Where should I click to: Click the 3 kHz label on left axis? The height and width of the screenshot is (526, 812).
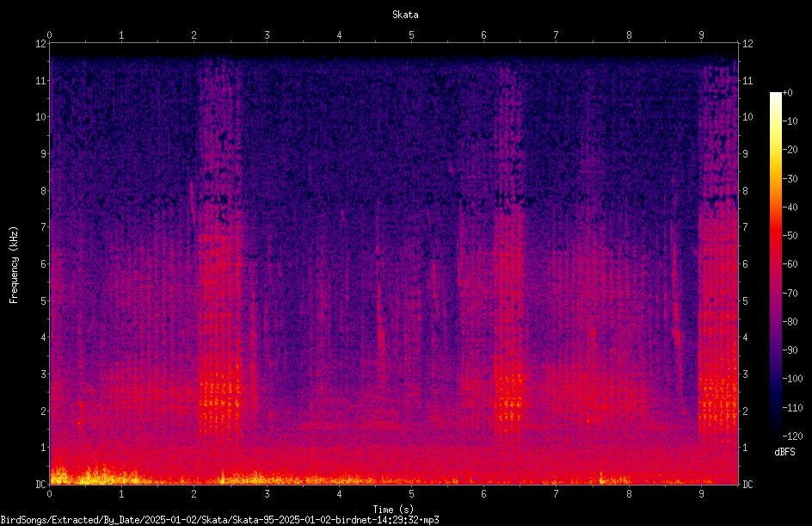[x=44, y=374]
